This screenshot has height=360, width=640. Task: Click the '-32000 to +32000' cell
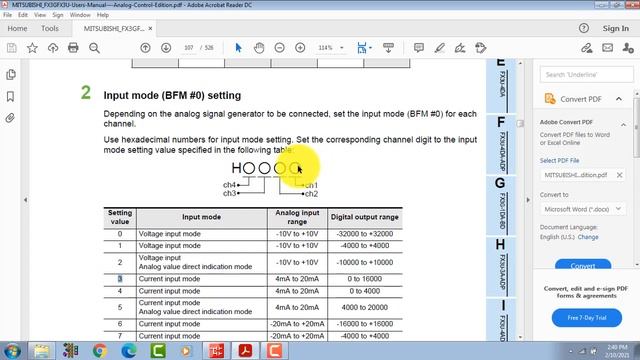click(x=365, y=234)
